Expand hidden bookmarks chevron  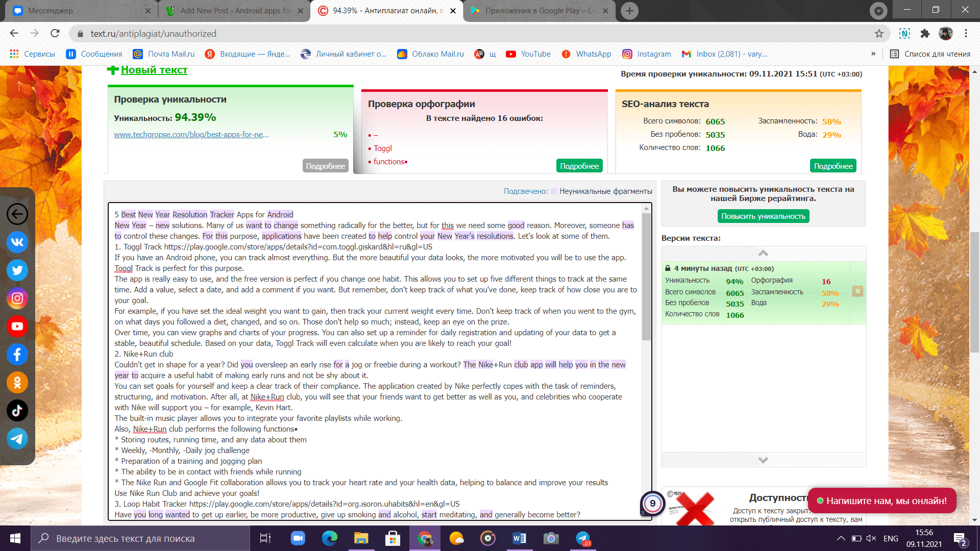pos(873,54)
